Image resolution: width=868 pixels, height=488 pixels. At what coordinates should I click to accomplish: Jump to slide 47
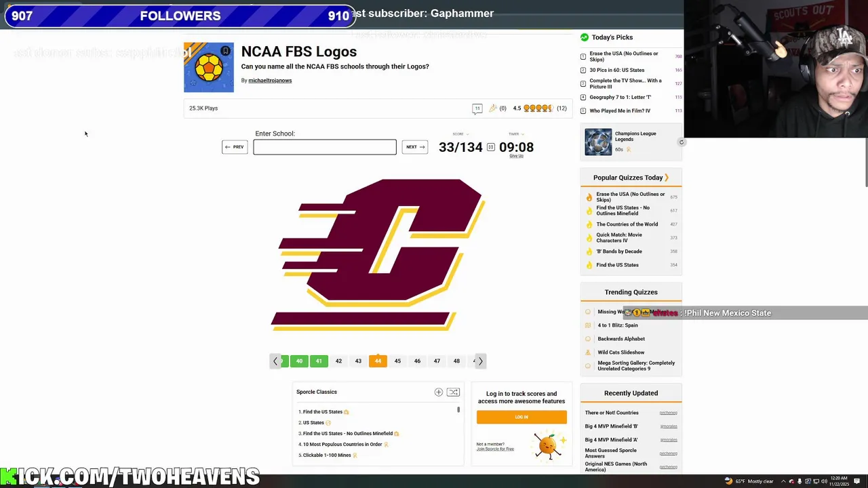point(437,361)
